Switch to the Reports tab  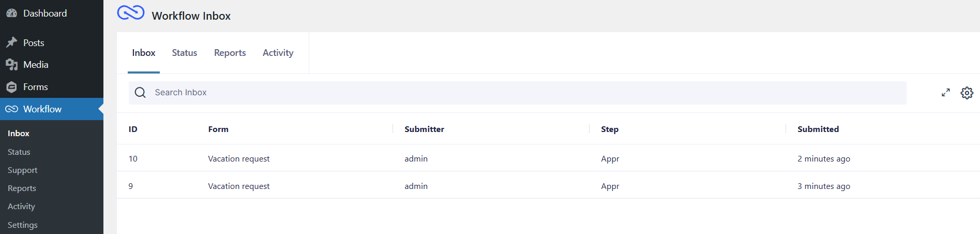tap(230, 53)
